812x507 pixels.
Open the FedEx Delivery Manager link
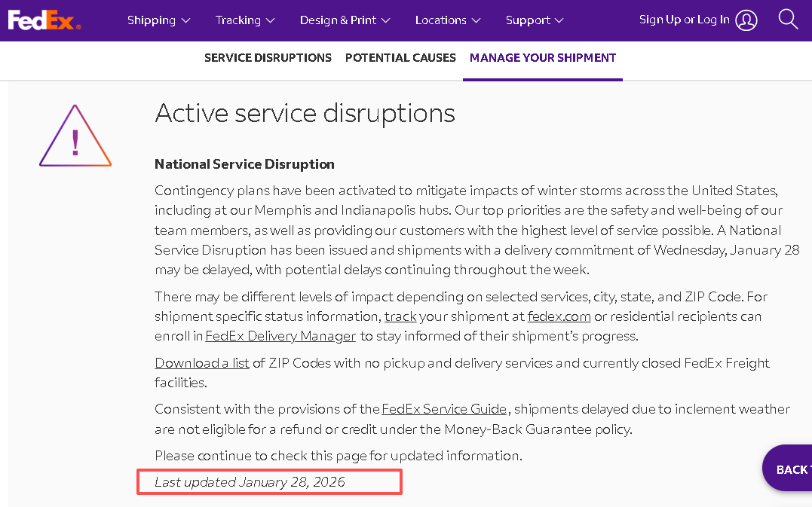click(x=280, y=336)
